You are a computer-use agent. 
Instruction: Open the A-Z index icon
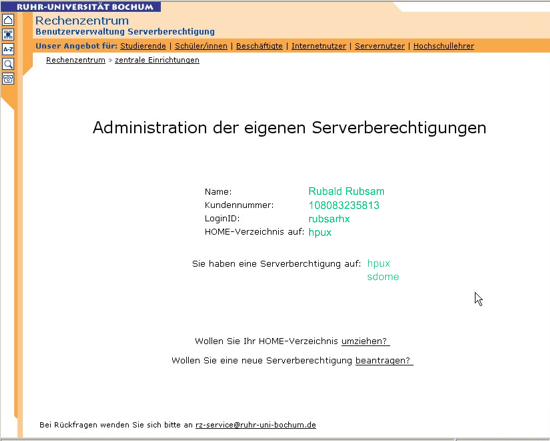pos(8,49)
